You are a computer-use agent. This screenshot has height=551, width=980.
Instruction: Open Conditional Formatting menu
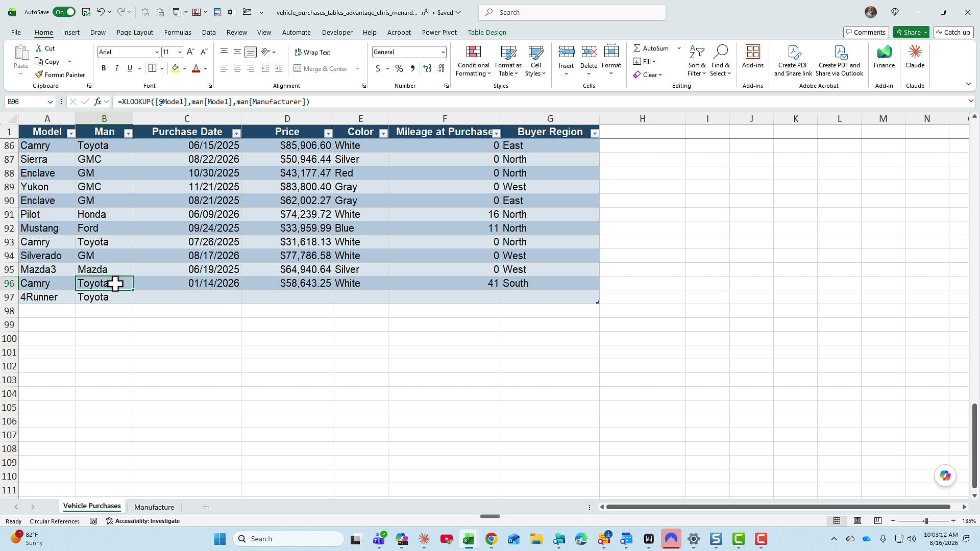click(473, 61)
